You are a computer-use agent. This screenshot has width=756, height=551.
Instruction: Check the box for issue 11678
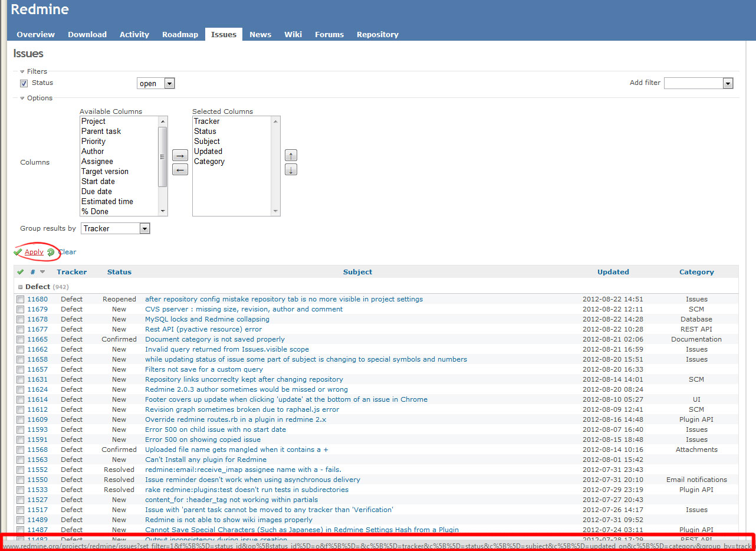pyautogui.click(x=21, y=320)
